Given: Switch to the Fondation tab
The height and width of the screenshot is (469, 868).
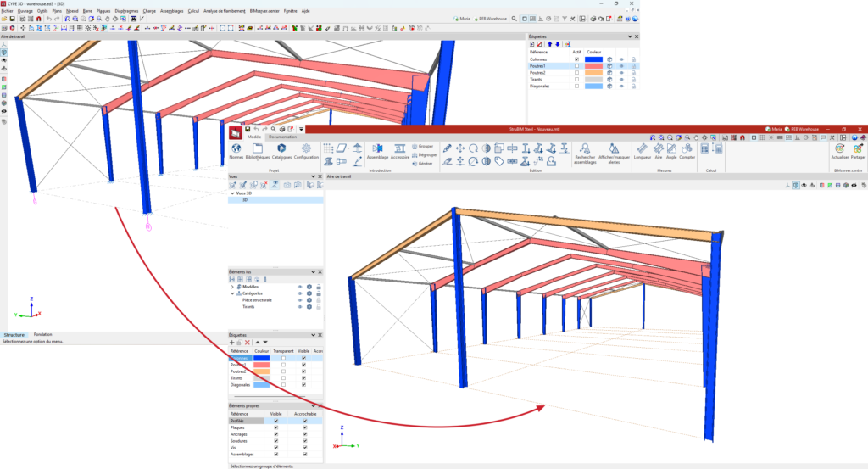Looking at the screenshot, I should click(42, 335).
